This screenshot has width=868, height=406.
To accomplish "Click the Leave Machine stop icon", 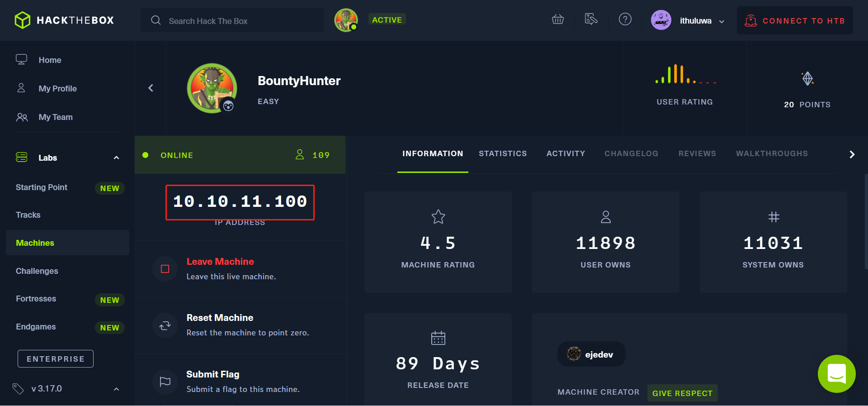I will click(x=165, y=269).
